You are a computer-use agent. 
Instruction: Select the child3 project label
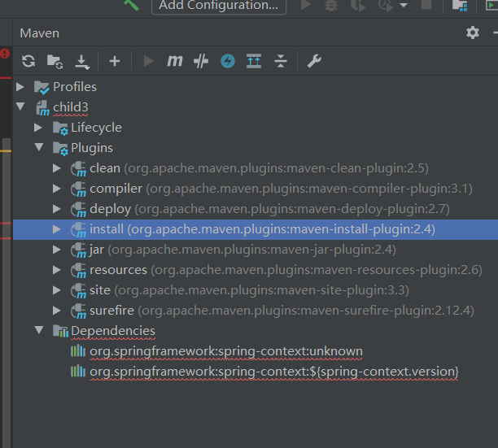(71, 107)
